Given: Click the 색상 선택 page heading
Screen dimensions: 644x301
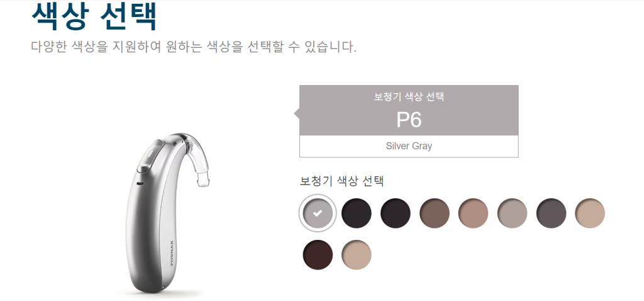Looking at the screenshot, I should coord(94,16).
